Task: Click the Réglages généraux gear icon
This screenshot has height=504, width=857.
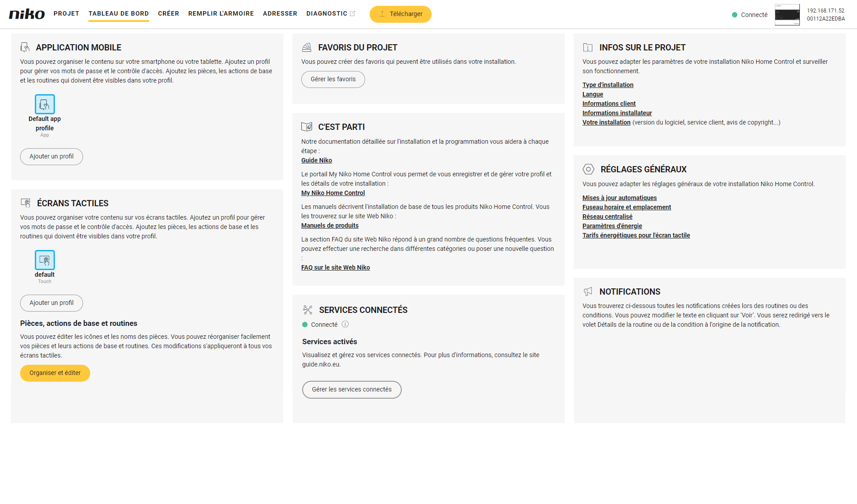Action: (x=588, y=169)
